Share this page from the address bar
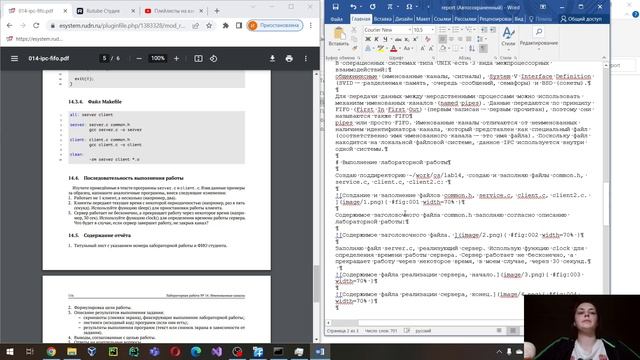640x360 pixels. (x=196, y=25)
